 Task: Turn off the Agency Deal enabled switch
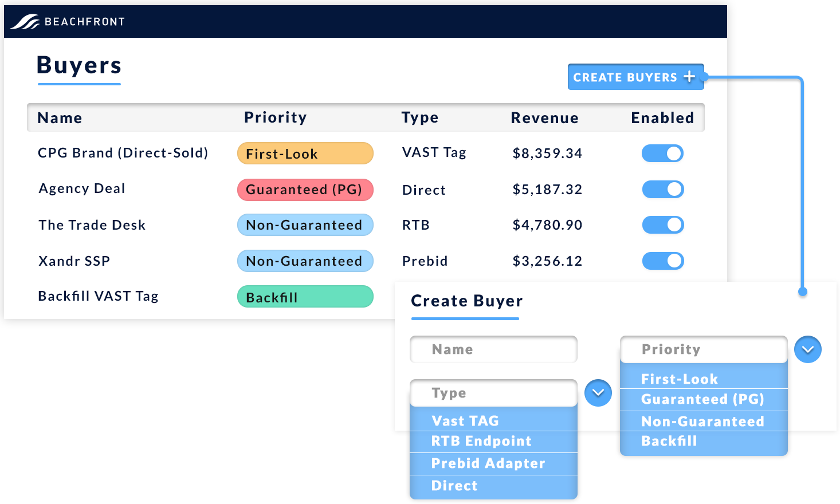click(x=662, y=190)
